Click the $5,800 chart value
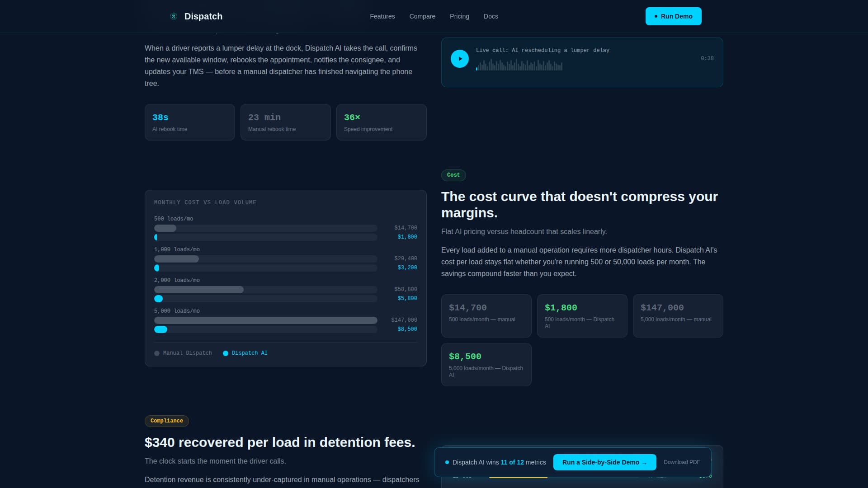 [407, 298]
